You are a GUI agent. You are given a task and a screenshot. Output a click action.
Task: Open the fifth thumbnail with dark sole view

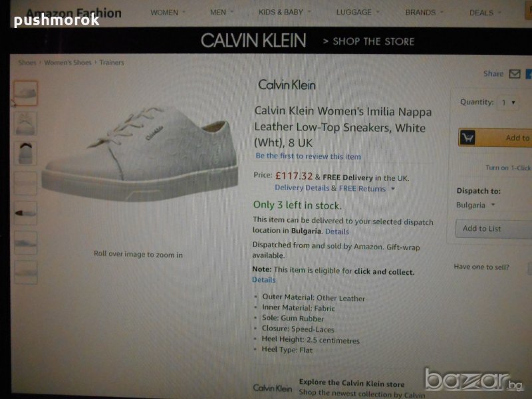pyautogui.click(x=26, y=213)
